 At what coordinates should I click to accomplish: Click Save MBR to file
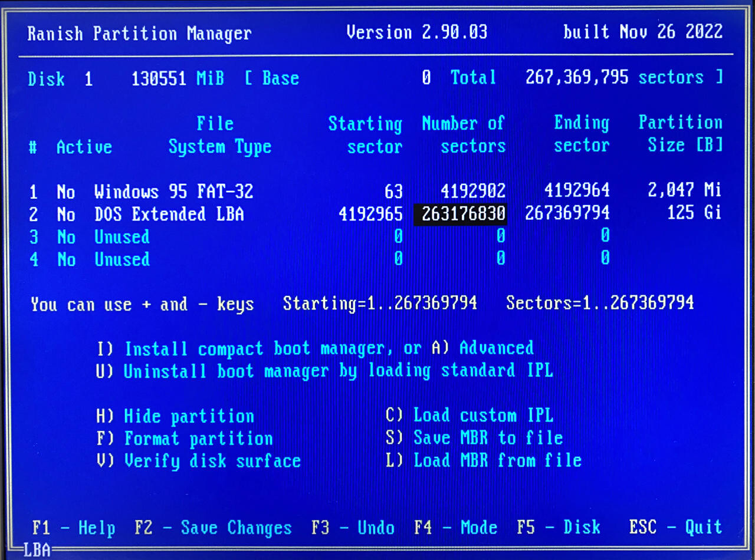[x=474, y=438]
